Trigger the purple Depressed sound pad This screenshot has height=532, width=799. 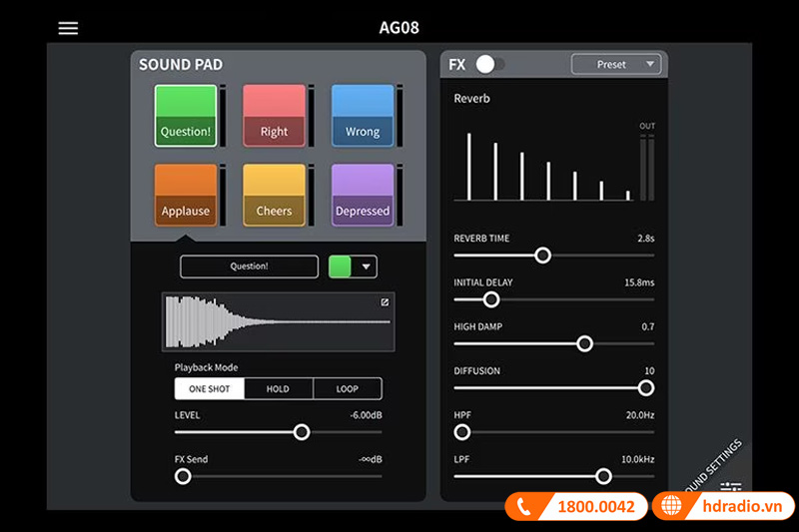(x=363, y=196)
